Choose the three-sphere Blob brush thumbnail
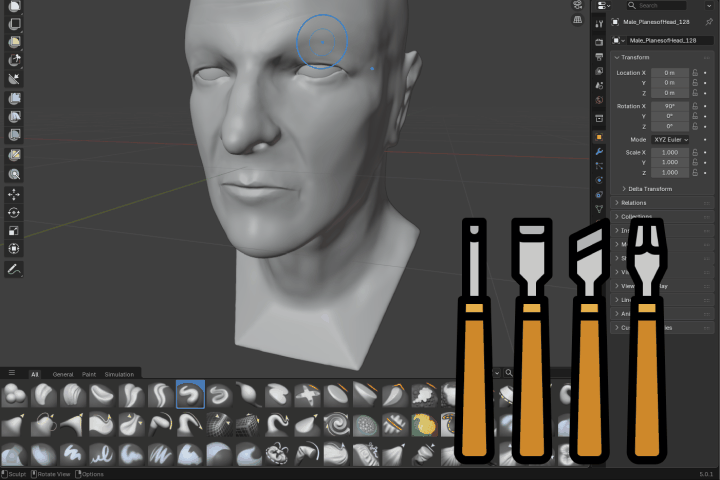The height and width of the screenshot is (480, 720). tap(14, 395)
